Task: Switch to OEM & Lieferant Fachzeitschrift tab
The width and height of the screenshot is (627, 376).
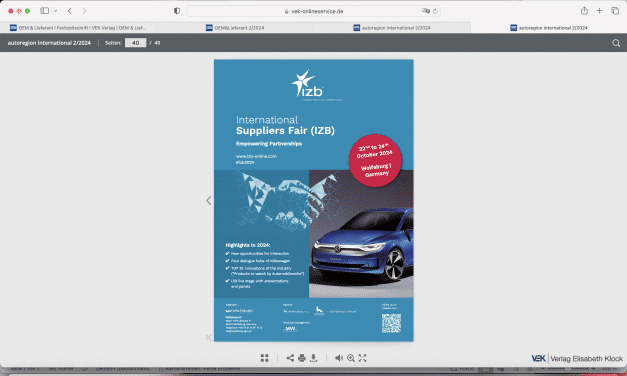Action: pyautogui.click(x=78, y=28)
